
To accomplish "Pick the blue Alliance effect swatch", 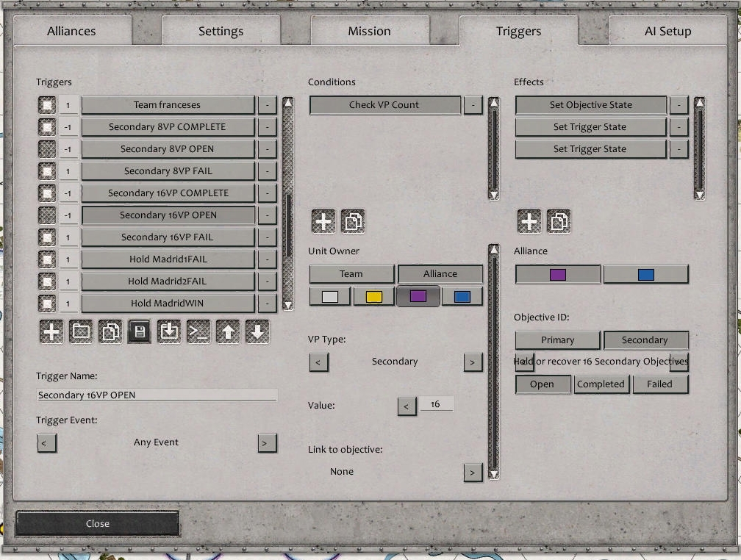I will [x=646, y=275].
